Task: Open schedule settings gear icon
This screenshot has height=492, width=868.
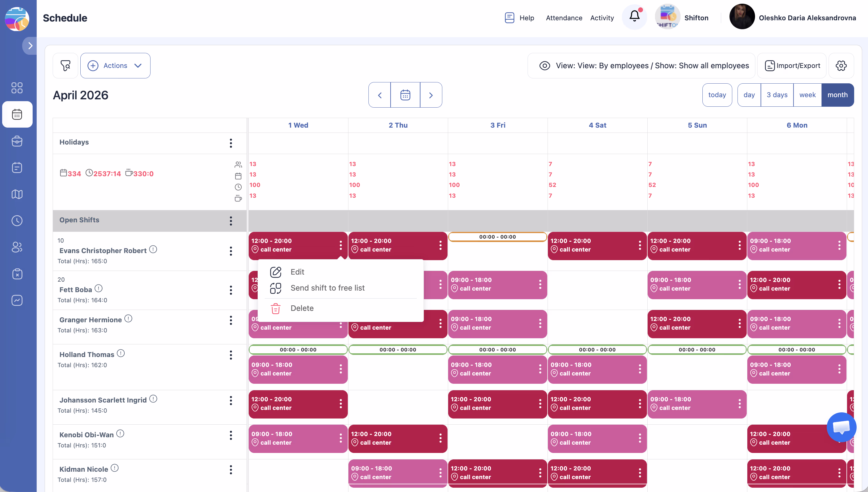Action: click(x=841, y=65)
